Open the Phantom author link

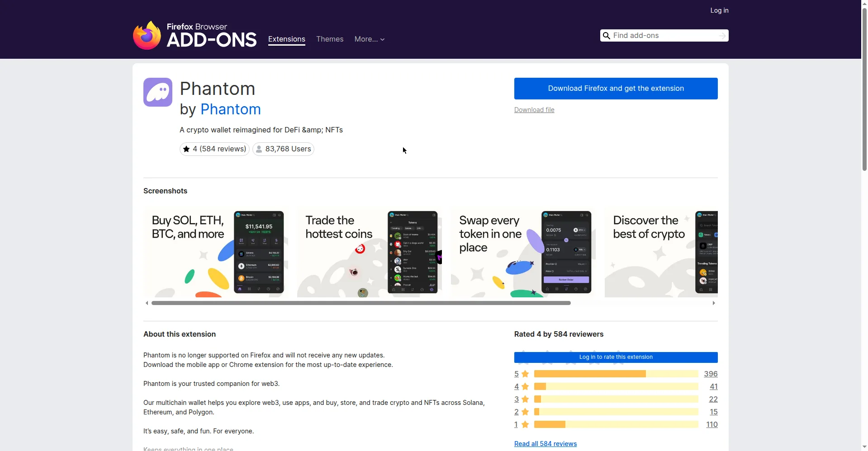[x=231, y=109]
